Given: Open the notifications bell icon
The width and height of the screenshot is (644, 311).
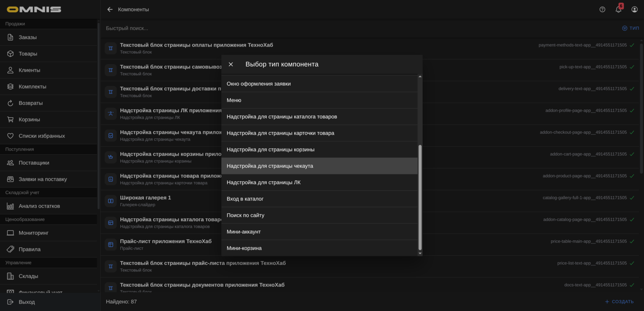Looking at the screenshot, I should point(619,9).
